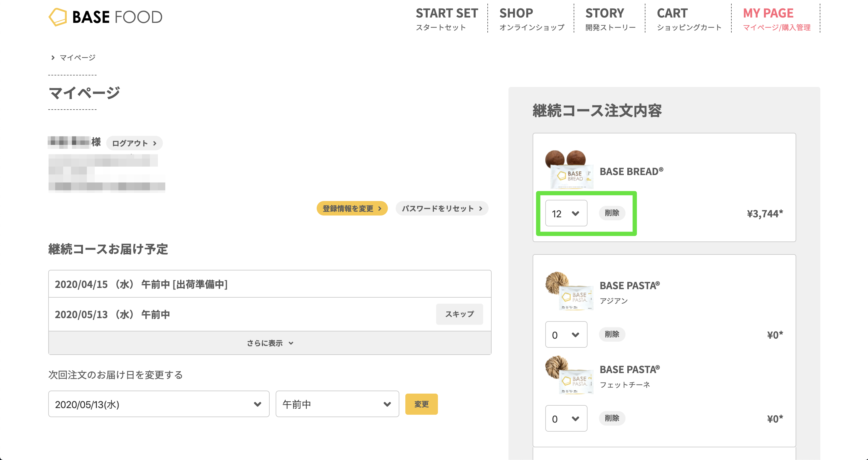The image size is (868, 460).
Task: Click the 2020/04/15 (水) 午前中 [出荷準備中] row
Action: pos(270,284)
